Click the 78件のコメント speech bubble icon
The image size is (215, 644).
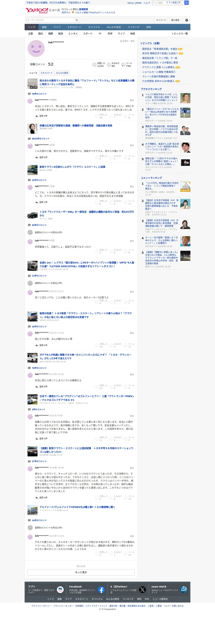coord(29,94)
